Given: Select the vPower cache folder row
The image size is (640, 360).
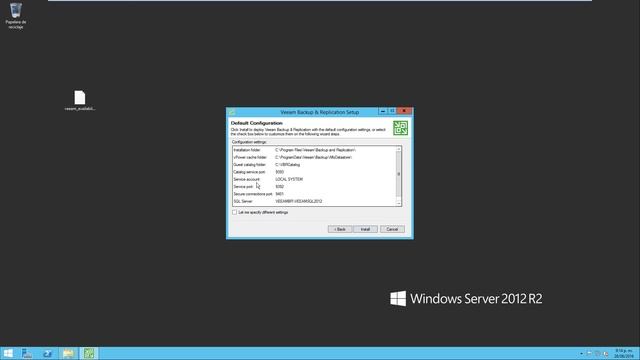Looking at the screenshot, I should [314, 157].
